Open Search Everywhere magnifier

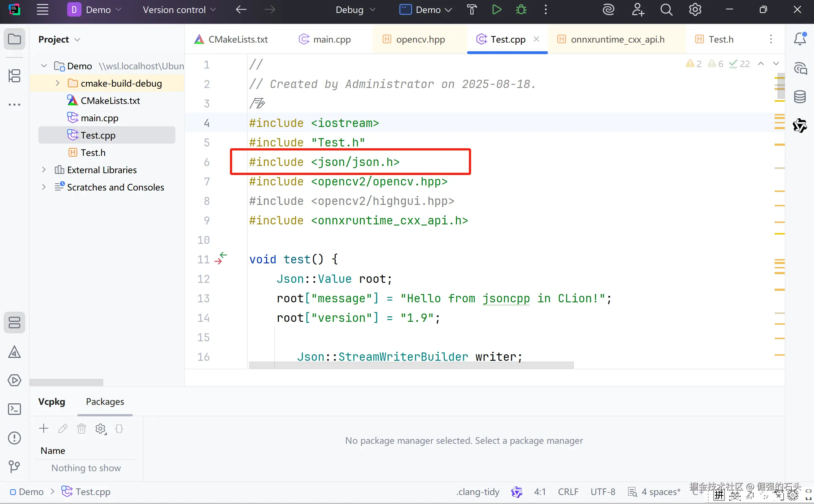[666, 10]
